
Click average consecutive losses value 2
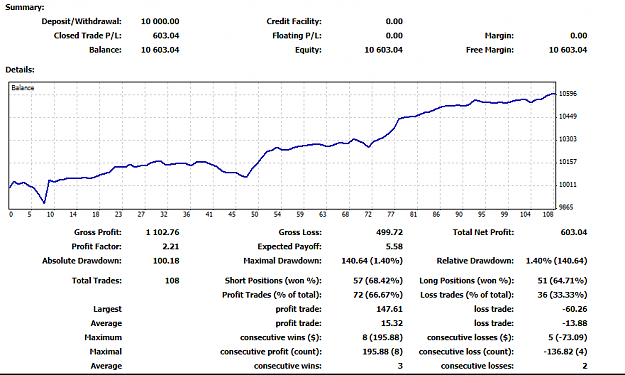point(584,366)
